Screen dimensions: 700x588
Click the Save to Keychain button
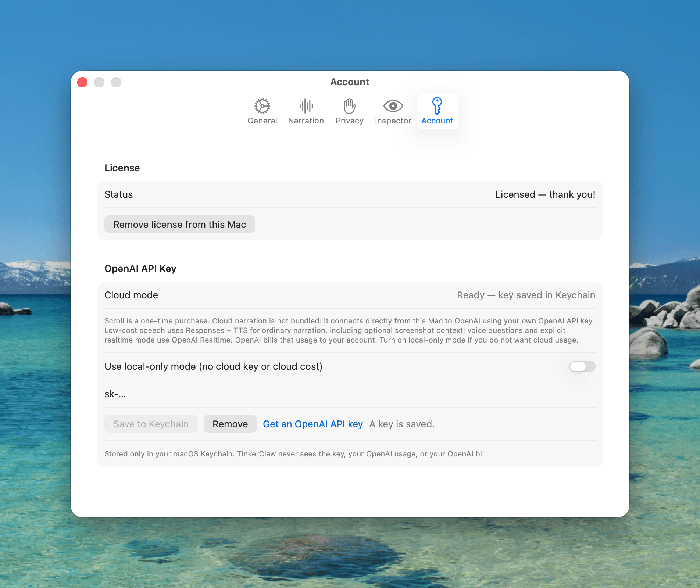151,424
